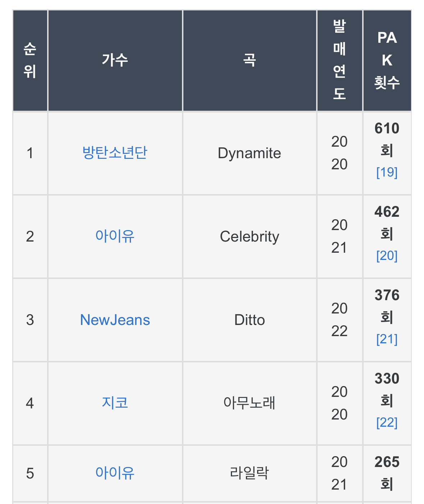Viewport: 424px width, 504px height.
Task: Click the 곡 column header
Action: 250,60
